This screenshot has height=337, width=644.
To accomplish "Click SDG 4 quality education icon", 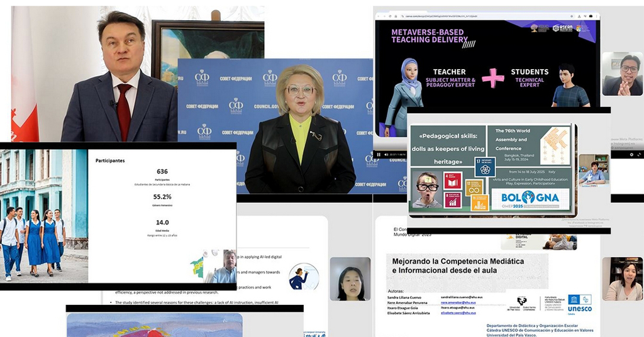I will point(453,181).
